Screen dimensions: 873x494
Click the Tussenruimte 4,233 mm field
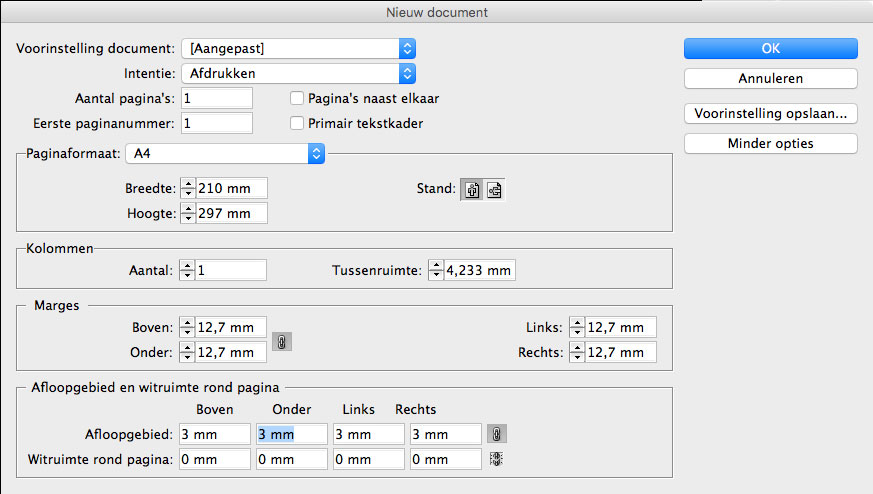tap(479, 270)
